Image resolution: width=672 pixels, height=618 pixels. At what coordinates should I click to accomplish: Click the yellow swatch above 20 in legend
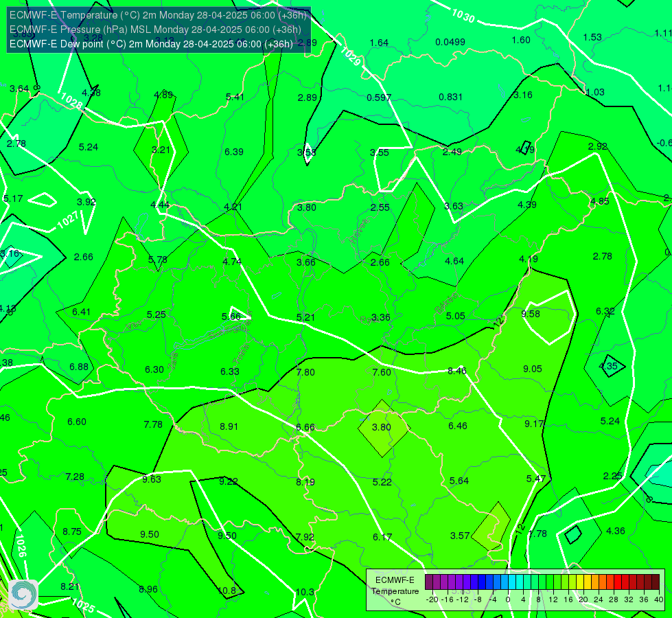click(x=580, y=582)
